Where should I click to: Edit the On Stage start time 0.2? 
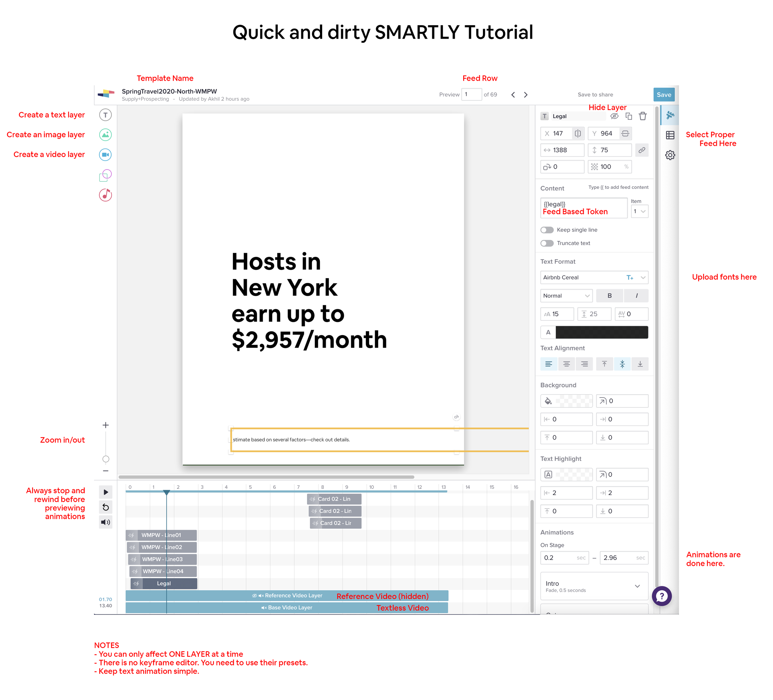pos(564,558)
